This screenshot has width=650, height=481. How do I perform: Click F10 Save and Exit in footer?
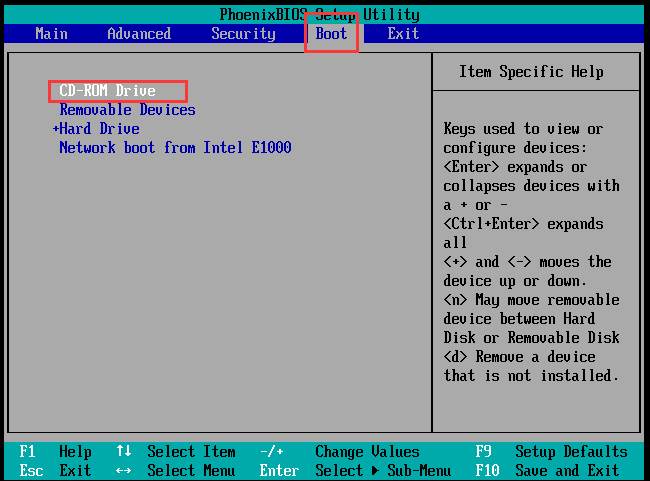[547, 471]
